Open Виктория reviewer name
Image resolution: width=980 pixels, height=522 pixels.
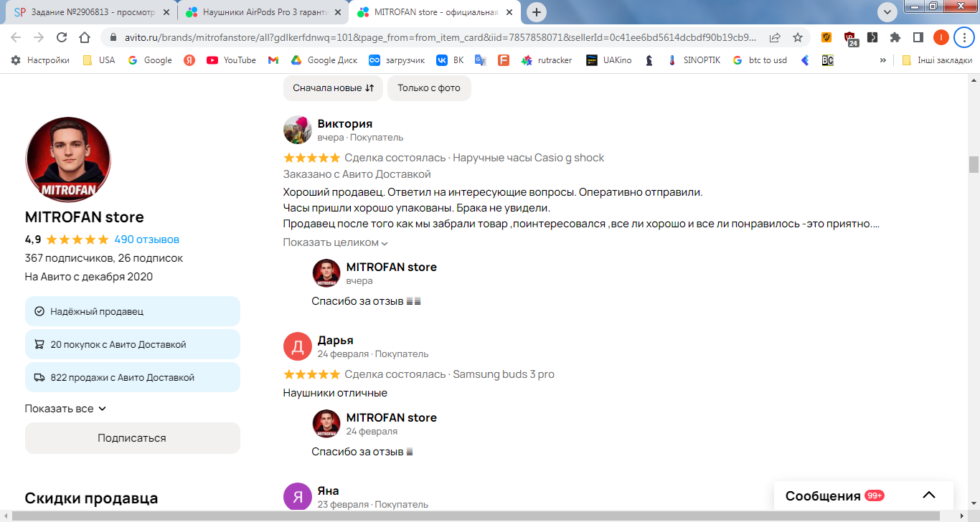tap(345, 124)
